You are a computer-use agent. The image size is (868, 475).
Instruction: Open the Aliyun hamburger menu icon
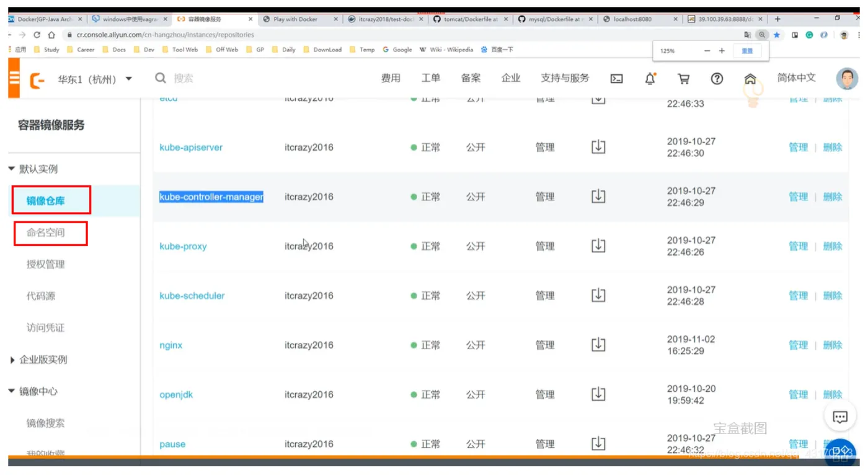(14, 78)
